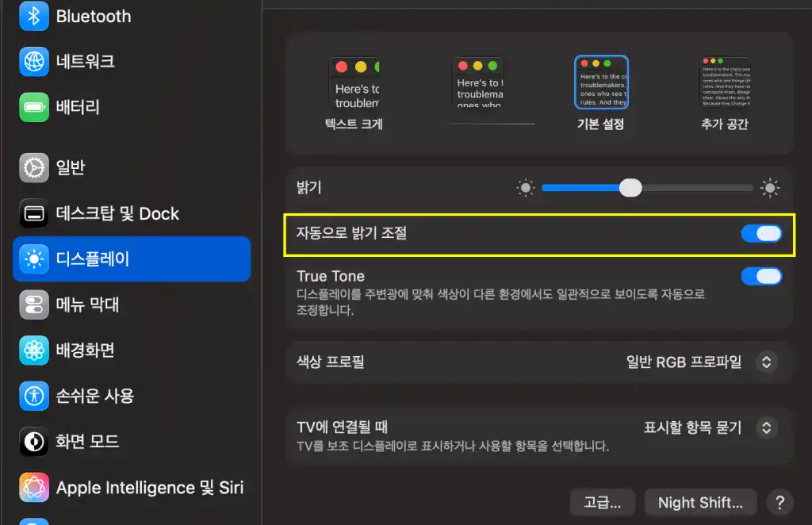
Task: Choose the 텍스트 크게 resolution thumbnail
Action: [x=354, y=82]
